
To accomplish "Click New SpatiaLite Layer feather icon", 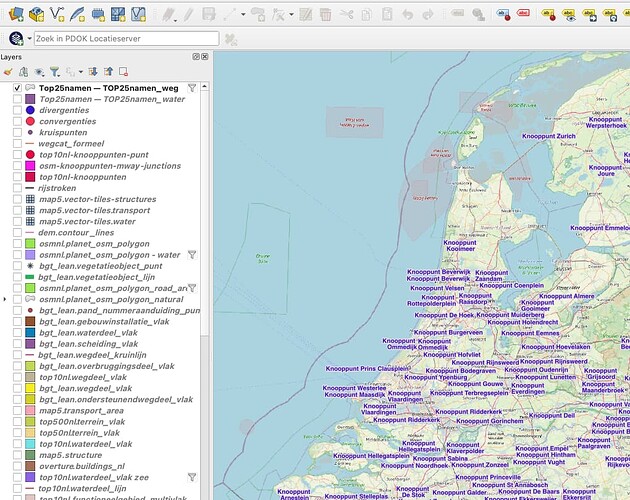I will pyautogui.click(x=77, y=14).
